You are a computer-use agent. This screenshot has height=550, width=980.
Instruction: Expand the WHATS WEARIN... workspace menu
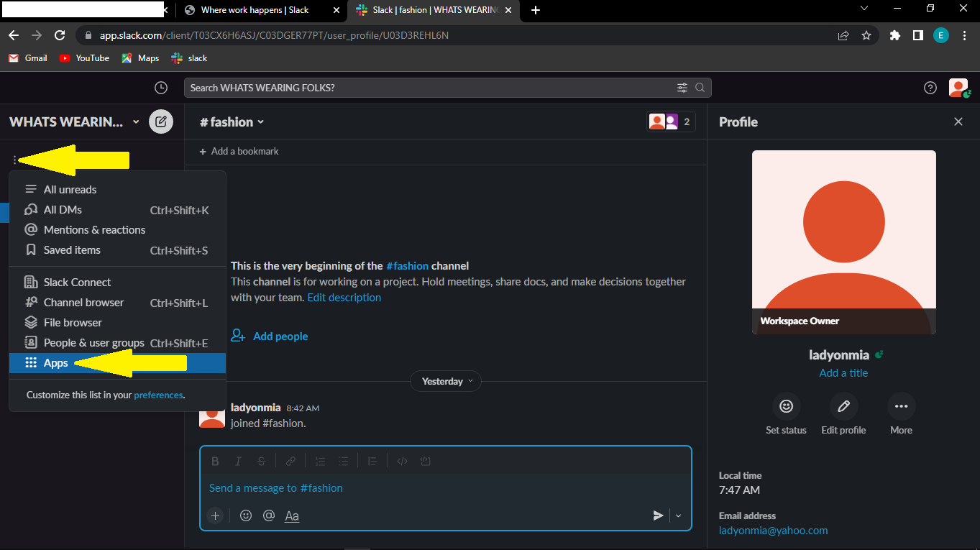[x=74, y=122]
